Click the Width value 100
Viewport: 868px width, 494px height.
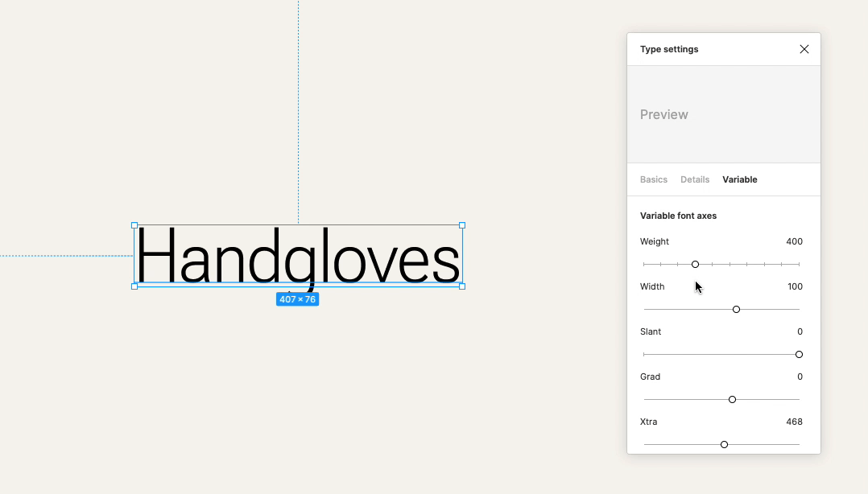click(x=795, y=286)
